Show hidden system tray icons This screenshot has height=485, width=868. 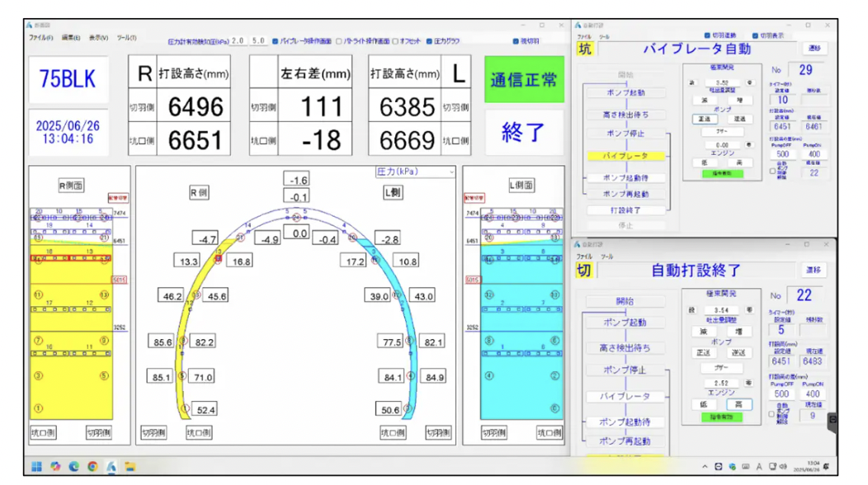pyautogui.click(x=705, y=467)
